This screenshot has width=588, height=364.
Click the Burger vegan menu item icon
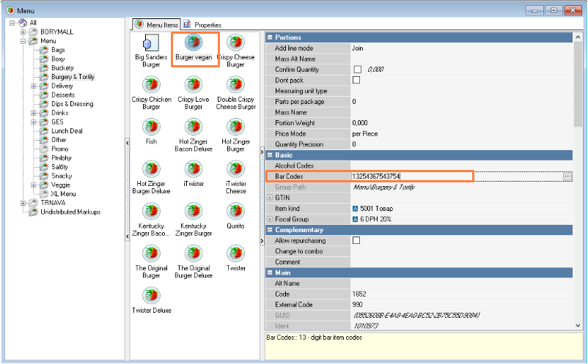point(194,42)
